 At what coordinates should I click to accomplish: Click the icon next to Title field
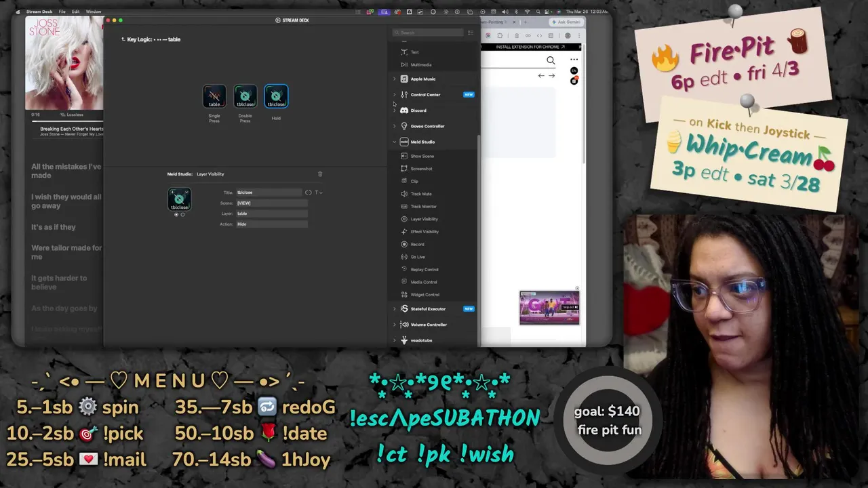click(308, 192)
